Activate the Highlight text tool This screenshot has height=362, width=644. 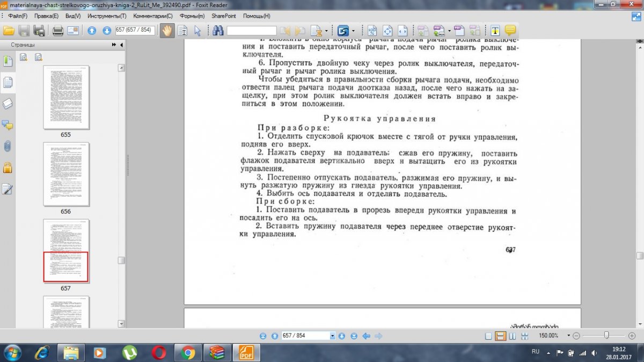(495, 30)
